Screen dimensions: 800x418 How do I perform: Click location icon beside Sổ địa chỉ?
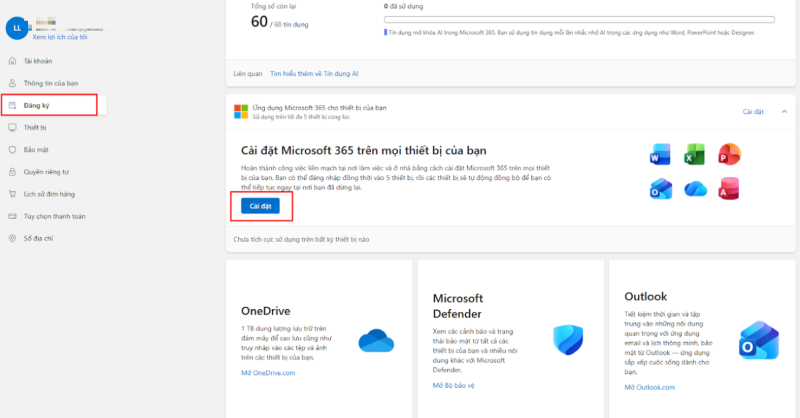[12, 238]
